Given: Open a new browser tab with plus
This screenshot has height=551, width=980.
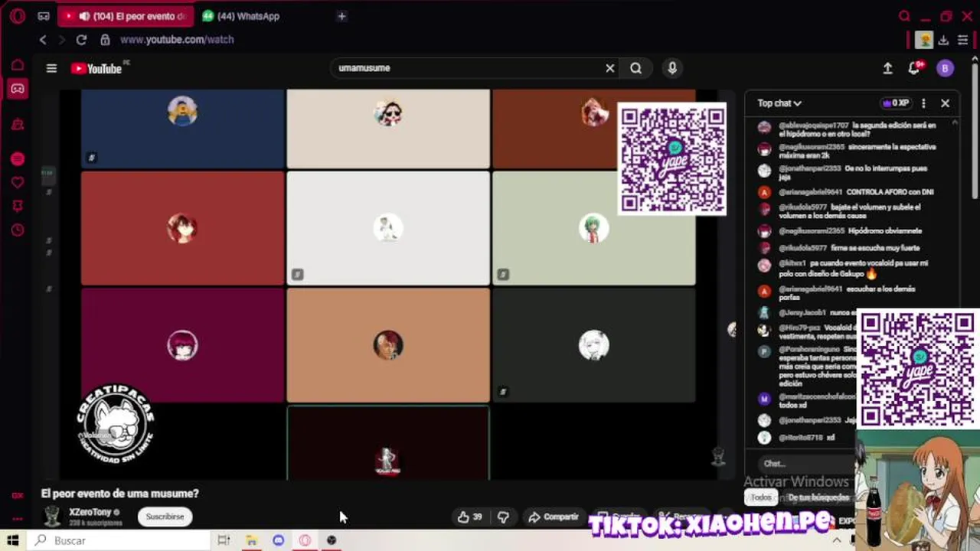Looking at the screenshot, I should [341, 16].
